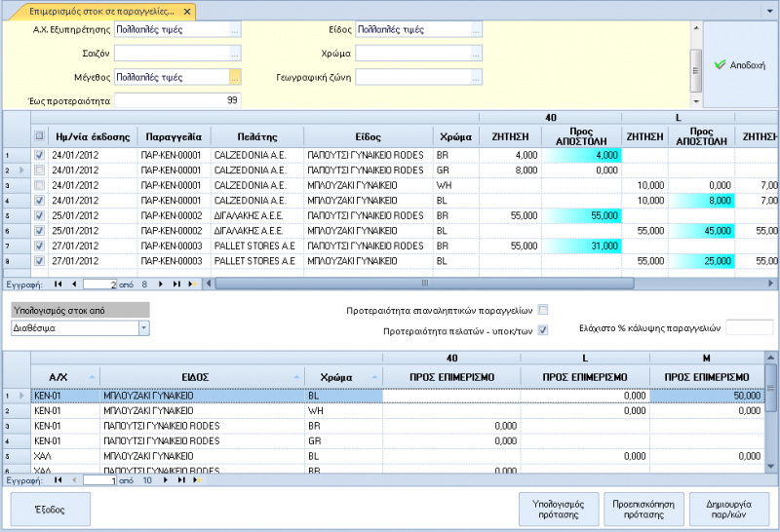Go to last record in orders grid
The height and width of the screenshot is (532, 780).
176,284
